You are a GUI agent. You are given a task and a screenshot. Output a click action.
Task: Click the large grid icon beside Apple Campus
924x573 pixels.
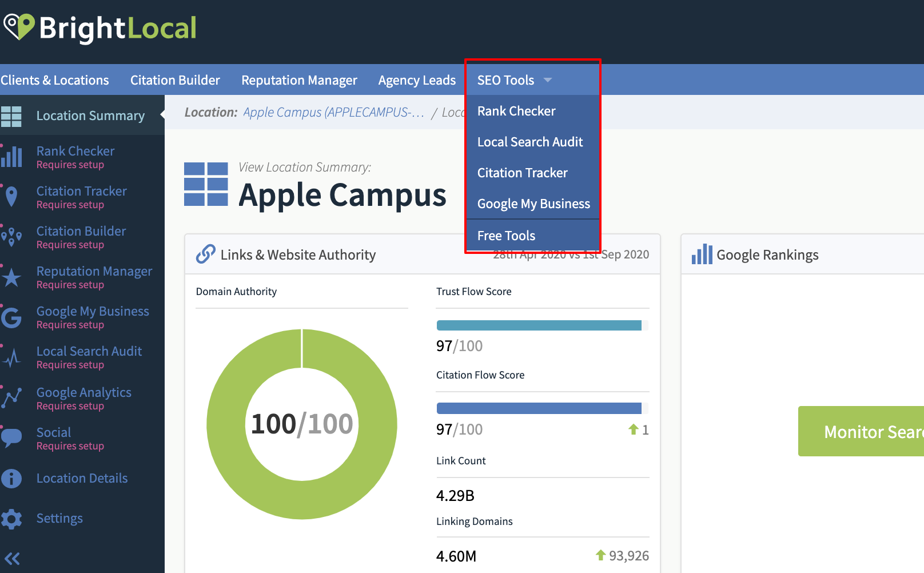[206, 184]
